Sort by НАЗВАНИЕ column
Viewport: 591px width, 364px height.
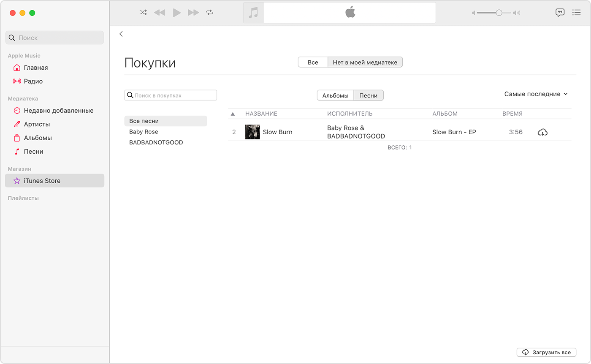pyautogui.click(x=261, y=114)
